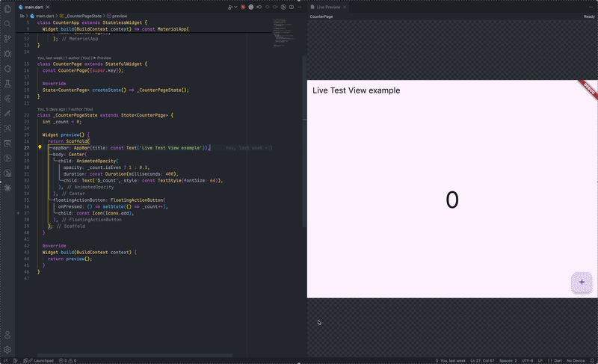The height and width of the screenshot is (364, 598).
Task: Click line number 27 in the gutter
Action: pos(27,148)
